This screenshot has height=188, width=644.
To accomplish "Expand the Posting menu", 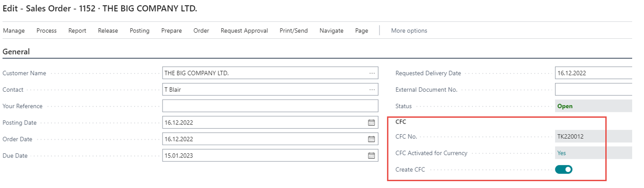I will click(139, 31).
